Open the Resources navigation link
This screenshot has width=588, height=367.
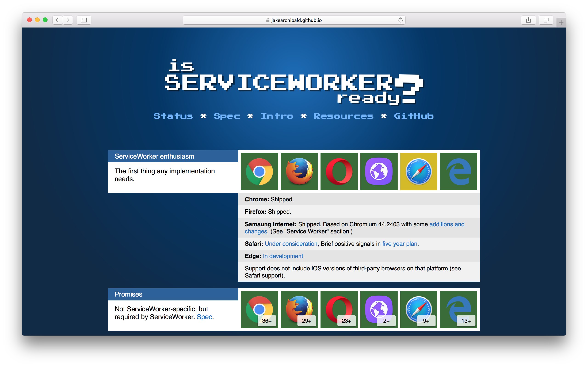pyautogui.click(x=343, y=116)
